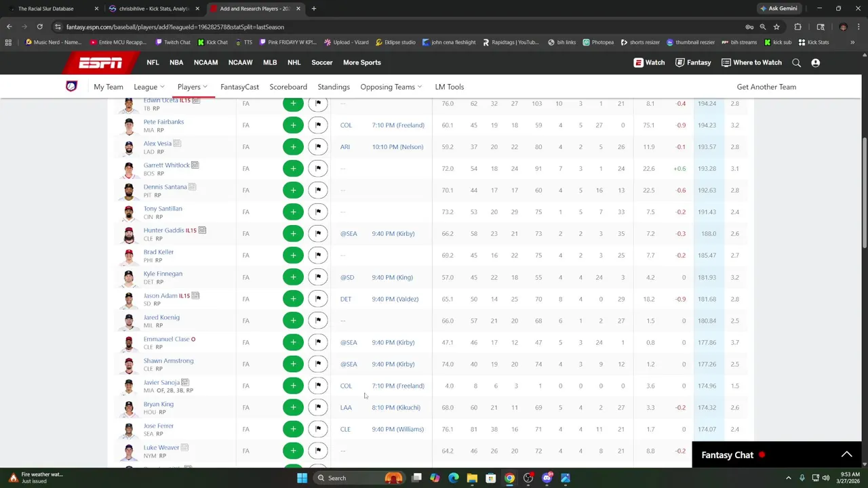This screenshot has width=868, height=488.
Task: Toggle watchlist flag for Jason Adam
Action: click(317, 299)
